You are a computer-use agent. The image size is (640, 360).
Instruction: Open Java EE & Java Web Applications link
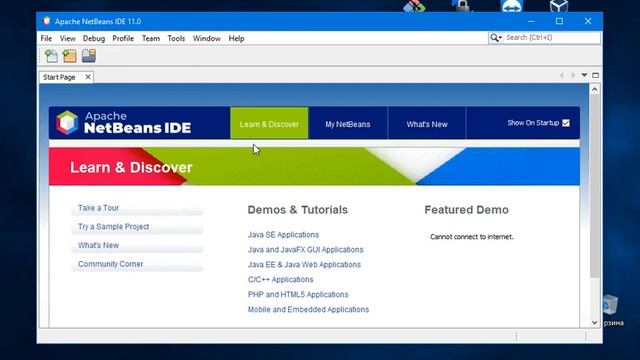coord(304,264)
